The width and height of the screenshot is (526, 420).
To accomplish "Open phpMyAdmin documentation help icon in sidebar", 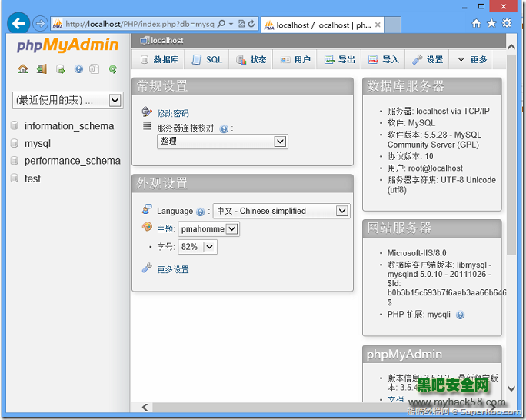I will pos(78,69).
